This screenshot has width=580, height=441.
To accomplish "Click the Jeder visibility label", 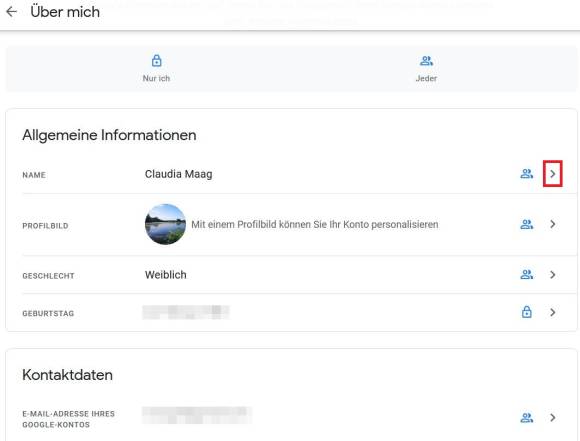I will coord(426,78).
